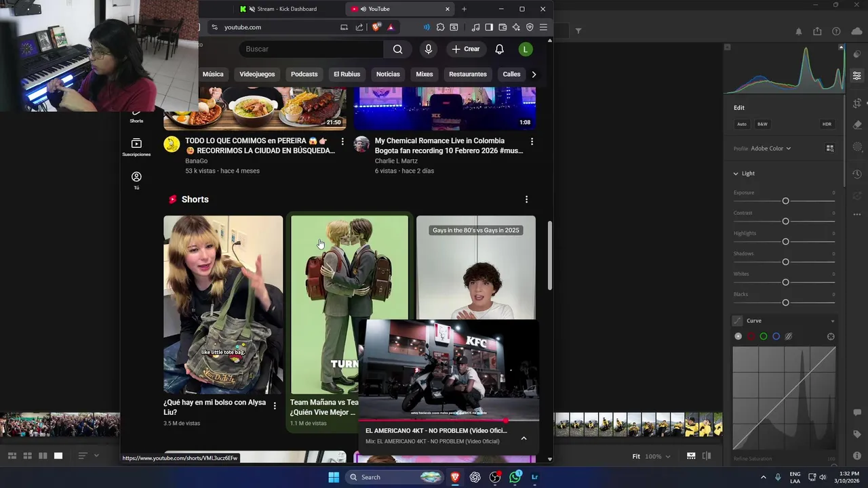
Task: Select the red curve channel
Action: (x=751, y=336)
